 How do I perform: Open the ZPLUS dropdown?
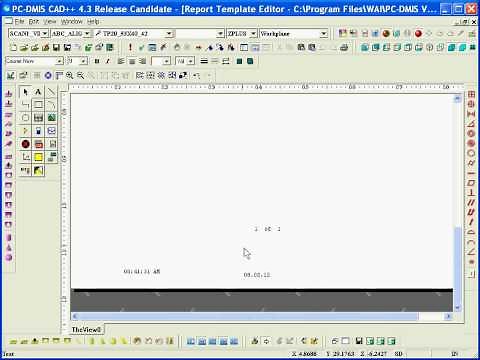253,33
